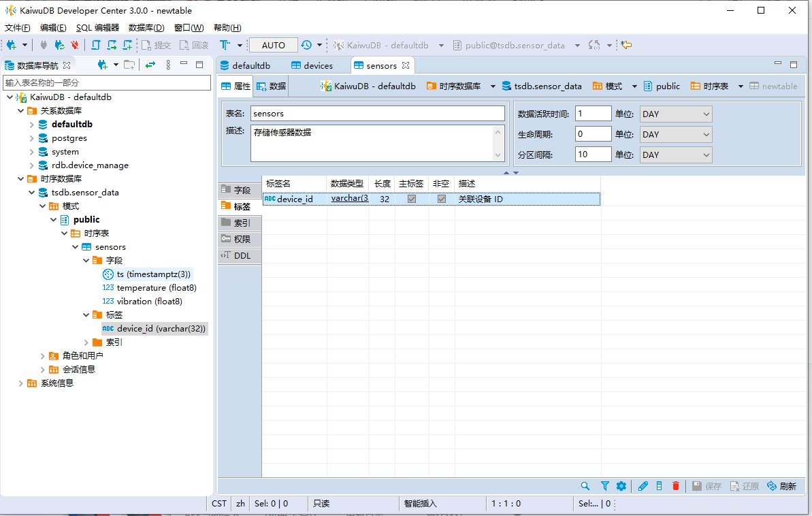Click the AUTO commit mode button
This screenshot has width=812, height=516.
click(x=274, y=45)
